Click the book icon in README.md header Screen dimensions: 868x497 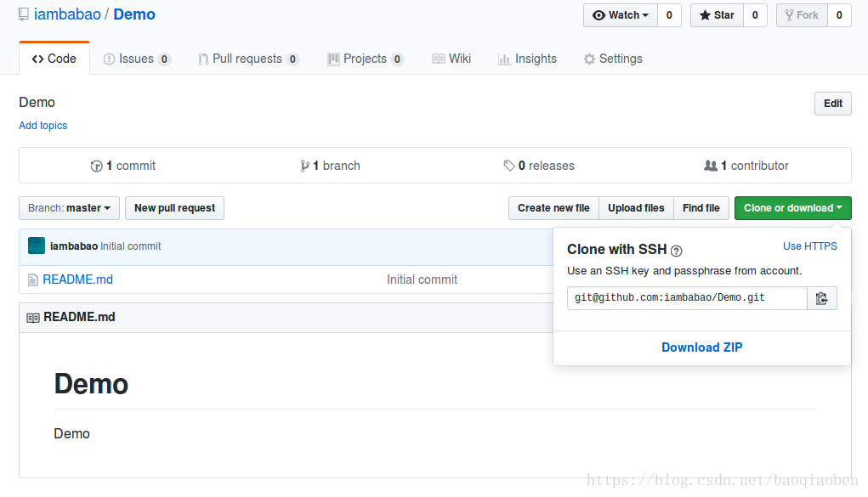pyautogui.click(x=33, y=318)
